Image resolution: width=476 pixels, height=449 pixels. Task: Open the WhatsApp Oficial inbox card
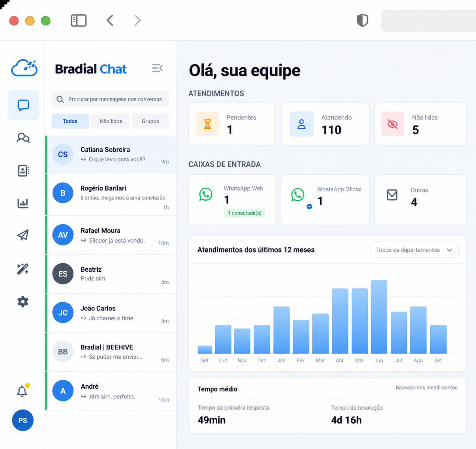325,200
